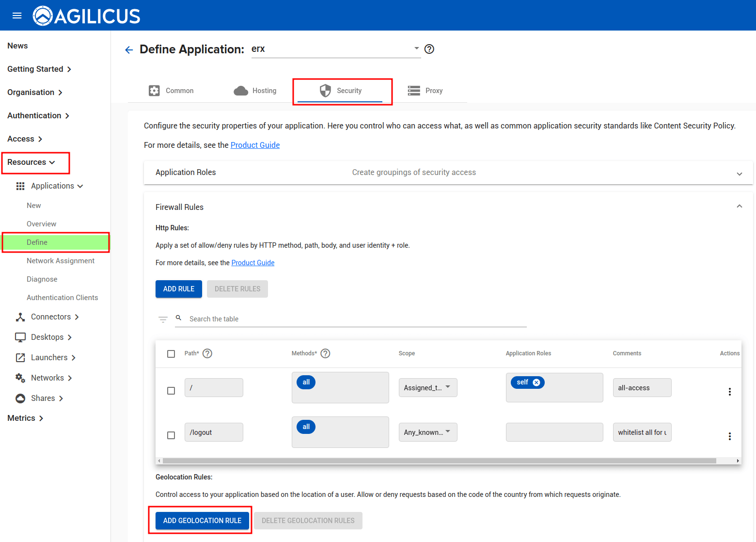Click the Methods column help icon

(326, 353)
